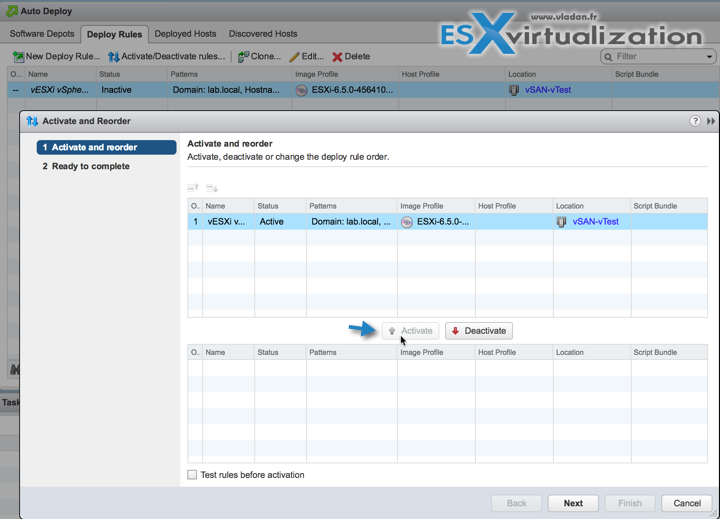Open the Discovered Hosts tab

point(263,34)
